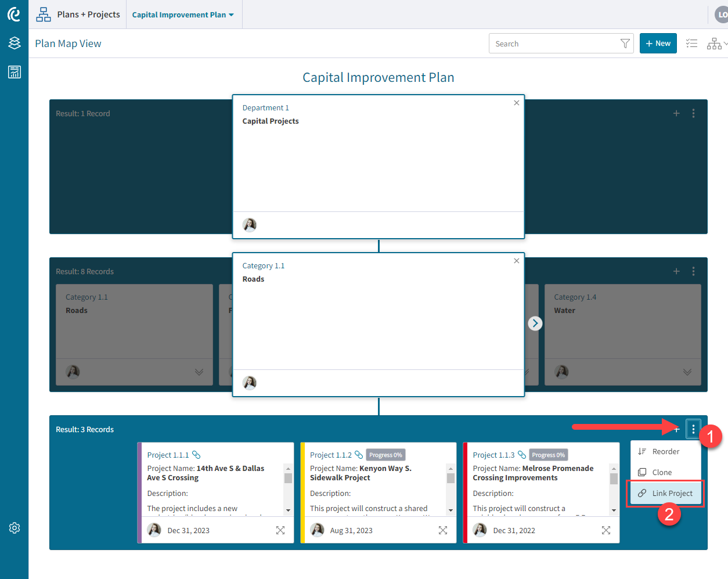The image size is (728, 579).
Task: Select Reorder in the context menu
Action: pos(665,451)
